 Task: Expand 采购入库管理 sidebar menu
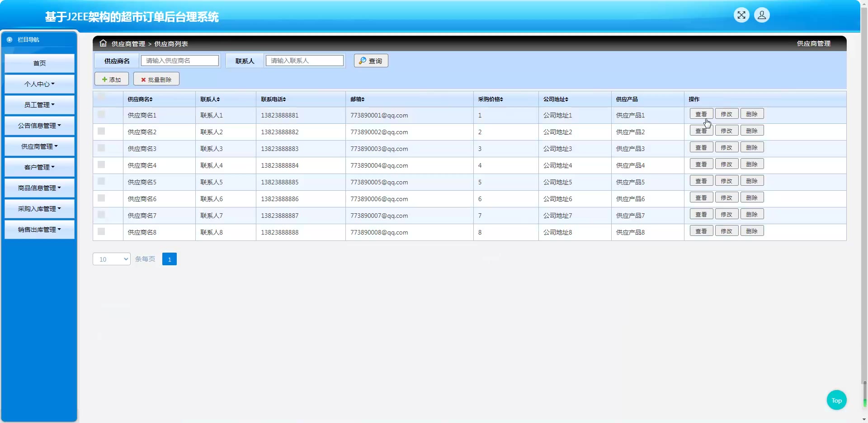(39, 209)
